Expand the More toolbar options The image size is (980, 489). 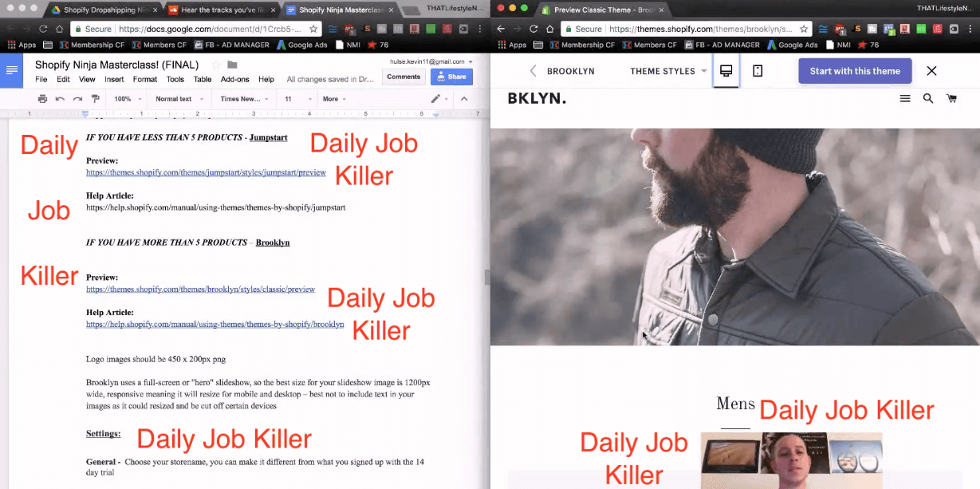[x=333, y=99]
